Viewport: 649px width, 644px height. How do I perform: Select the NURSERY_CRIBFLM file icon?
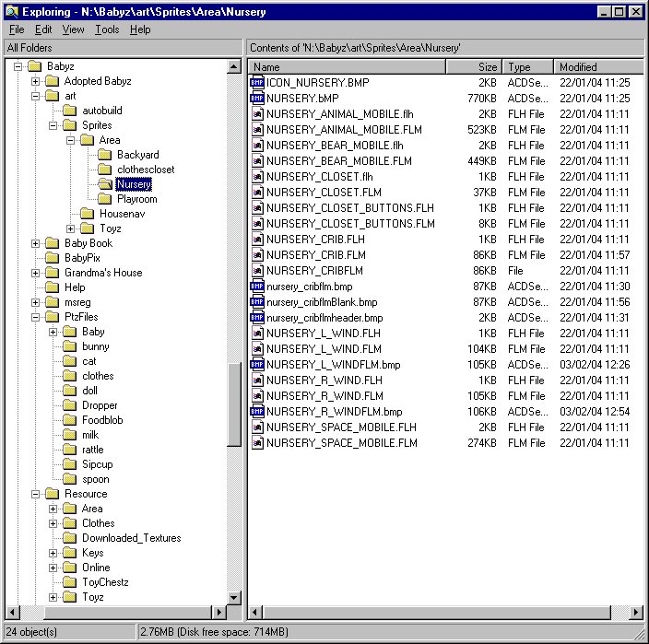[x=257, y=271]
